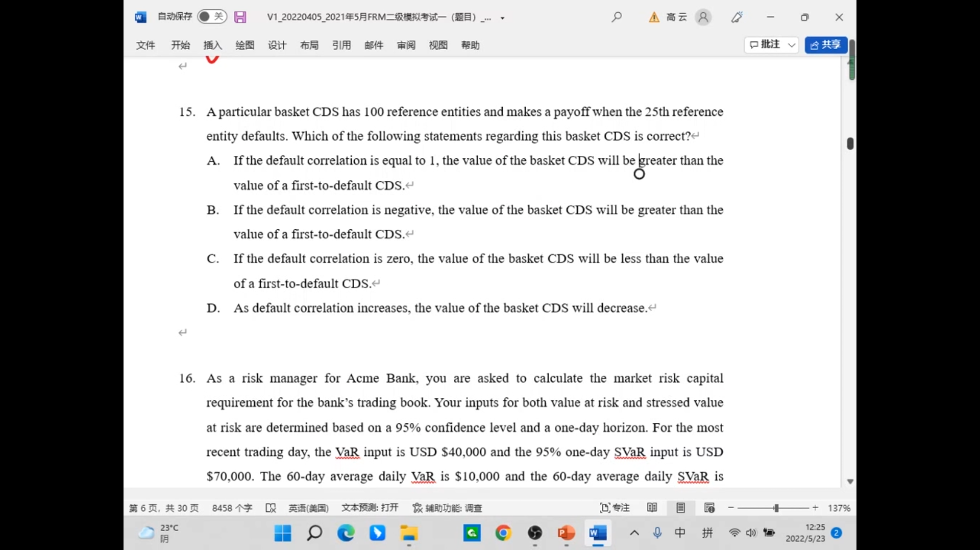
Task: Click the zoom slider handle
Action: pos(776,508)
